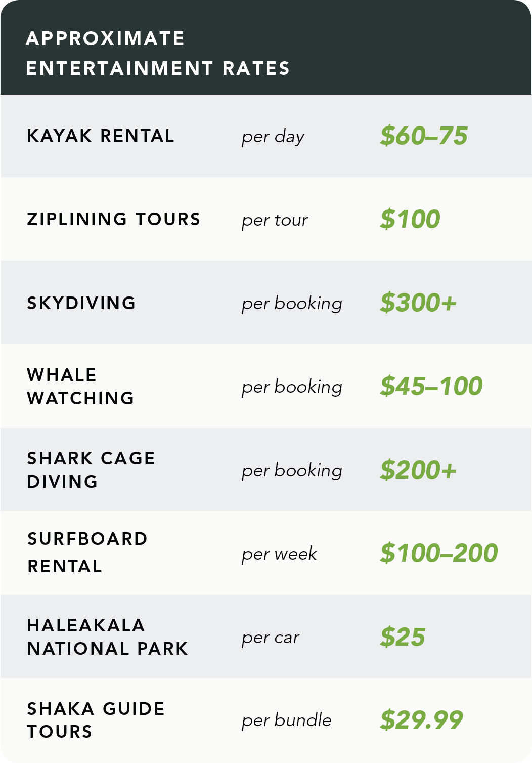This screenshot has height=763, width=532.
Task: Select the Kayak Rental row label
Action: [101, 136]
